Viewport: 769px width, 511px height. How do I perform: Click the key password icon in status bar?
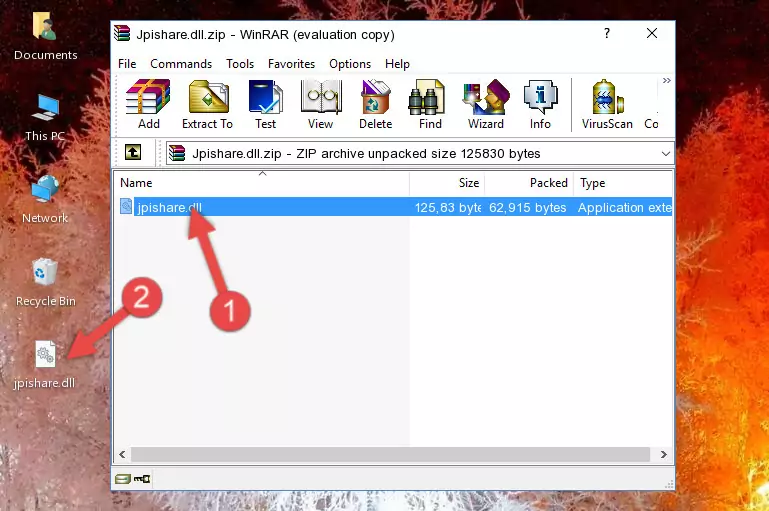point(142,479)
